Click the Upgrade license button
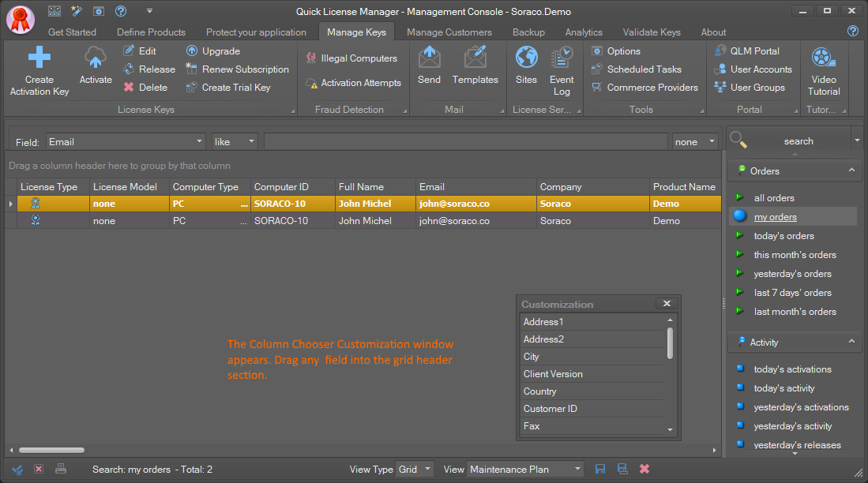The height and width of the screenshot is (483, 868). pyautogui.click(x=213, y=51)
